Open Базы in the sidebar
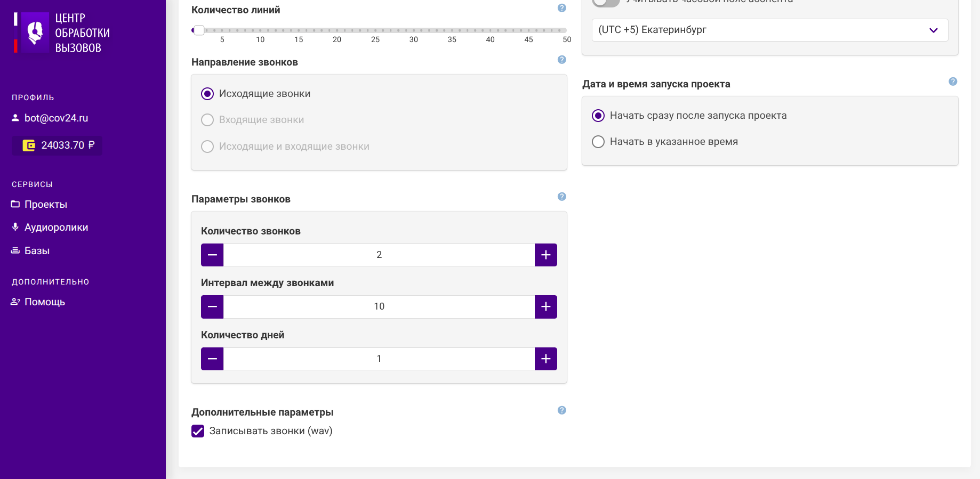 (x=37, y=251)
